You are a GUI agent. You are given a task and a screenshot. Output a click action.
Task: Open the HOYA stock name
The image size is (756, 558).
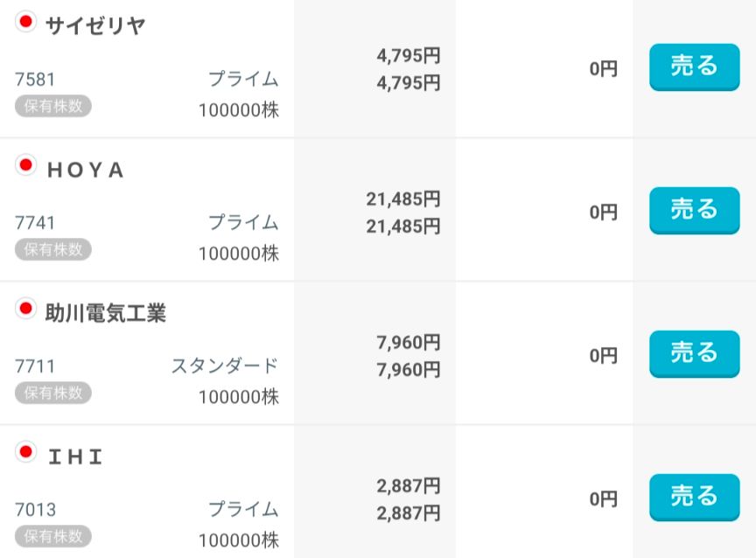coord(85,171)
